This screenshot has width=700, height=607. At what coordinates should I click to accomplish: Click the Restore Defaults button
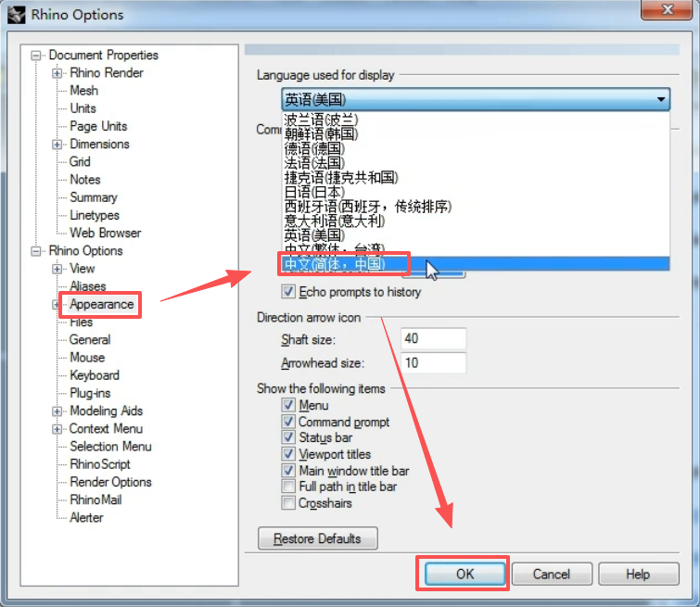[x=317, y=538]
